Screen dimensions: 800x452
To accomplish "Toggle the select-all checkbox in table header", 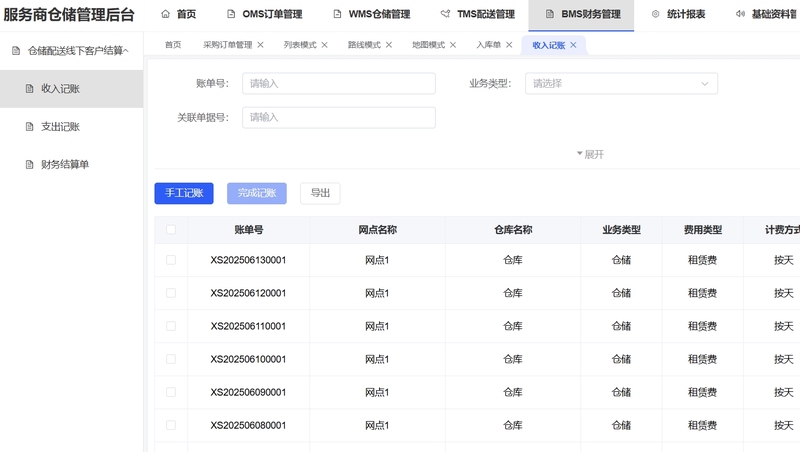I will click(x=171, y=230).
